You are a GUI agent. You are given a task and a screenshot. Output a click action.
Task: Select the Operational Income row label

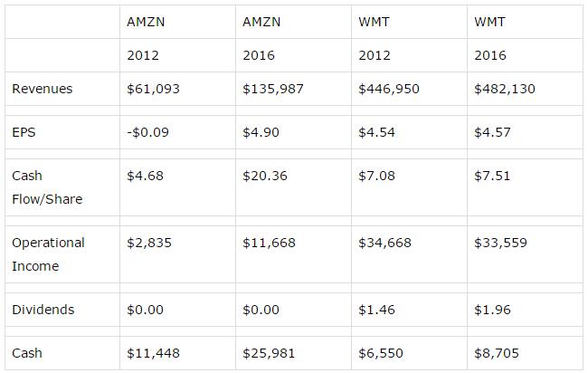pyautogui.click(x=48, y=254)
